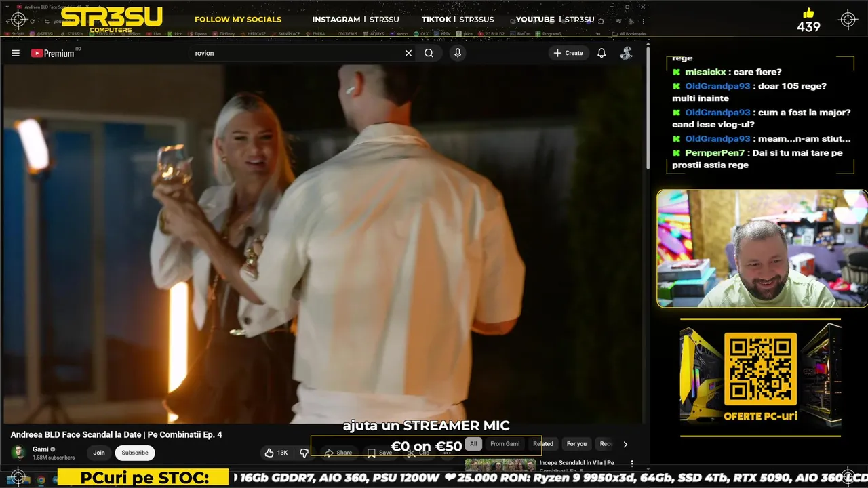Open the account avatar menu
The height and width of the screenshot is (488, 868).
point(626,53)
